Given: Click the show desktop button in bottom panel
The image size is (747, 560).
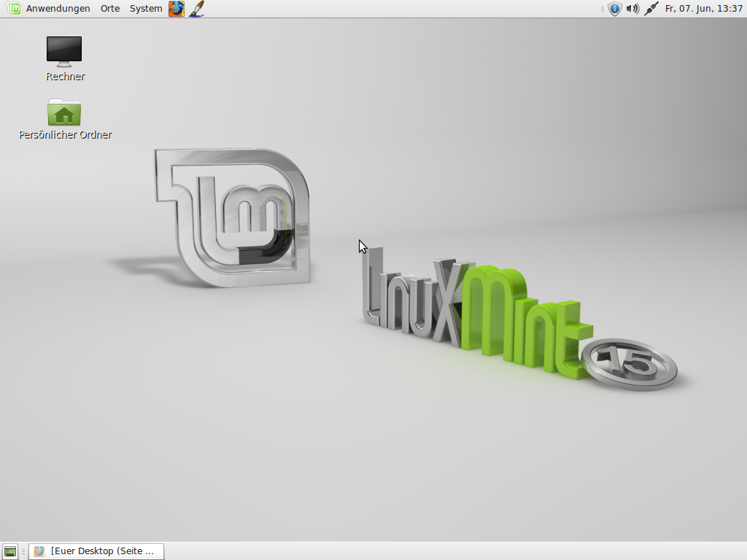Looking at the screenshot, I should (x=10, y=551).
